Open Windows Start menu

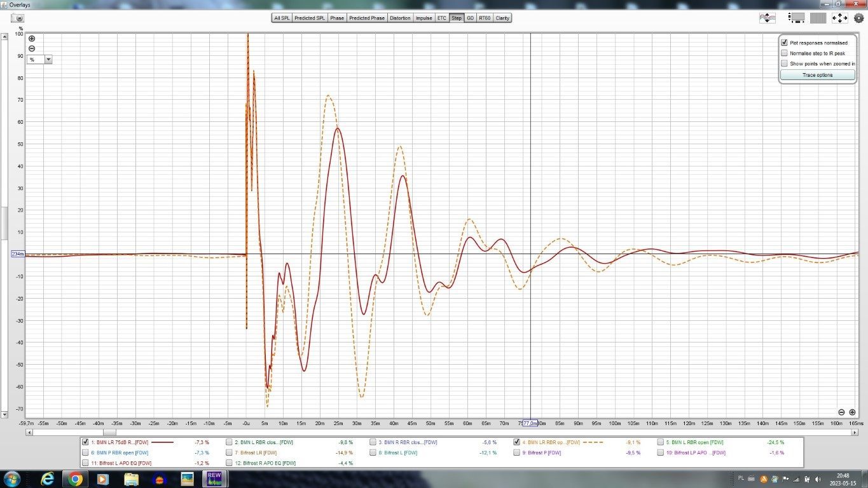(x=12, y=478)
